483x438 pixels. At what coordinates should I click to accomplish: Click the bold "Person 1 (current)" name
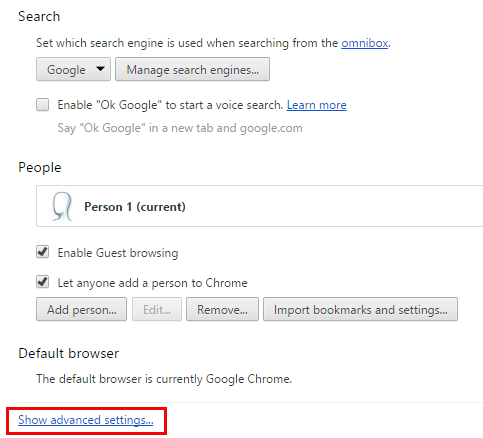coord(135,207)
